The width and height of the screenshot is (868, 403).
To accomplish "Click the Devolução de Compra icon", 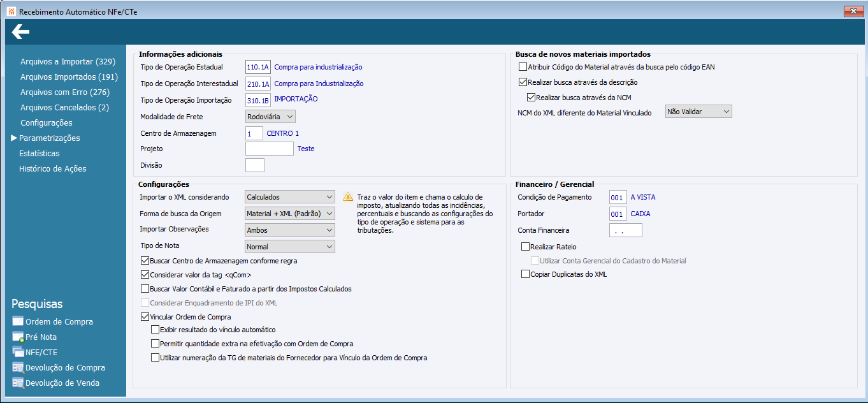I will click(17, 367).
